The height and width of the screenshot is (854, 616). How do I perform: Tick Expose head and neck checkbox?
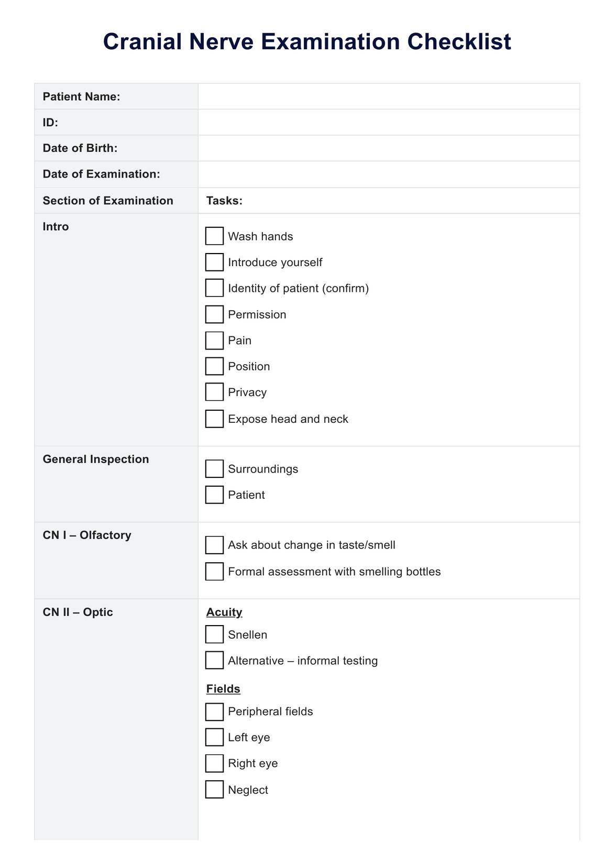point(214,419)
